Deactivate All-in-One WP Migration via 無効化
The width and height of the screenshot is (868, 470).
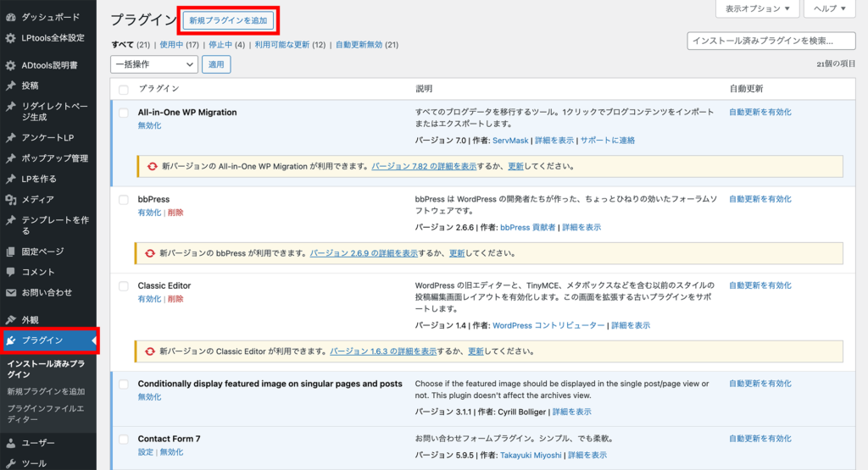(149, 125)
